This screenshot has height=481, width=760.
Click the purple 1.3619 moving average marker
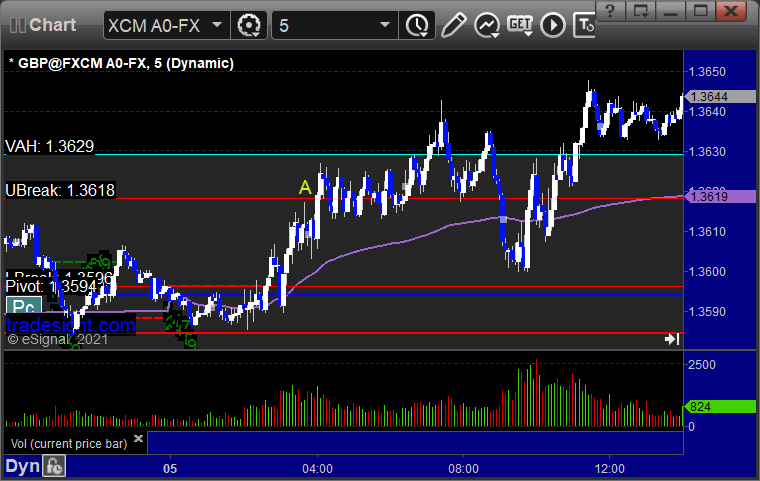(x=720, y=196)
